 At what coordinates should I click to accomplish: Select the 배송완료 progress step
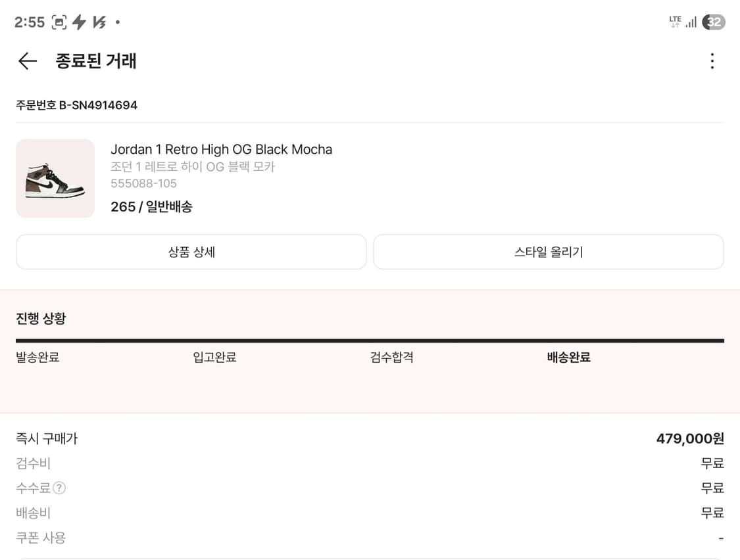pos(568,358)
